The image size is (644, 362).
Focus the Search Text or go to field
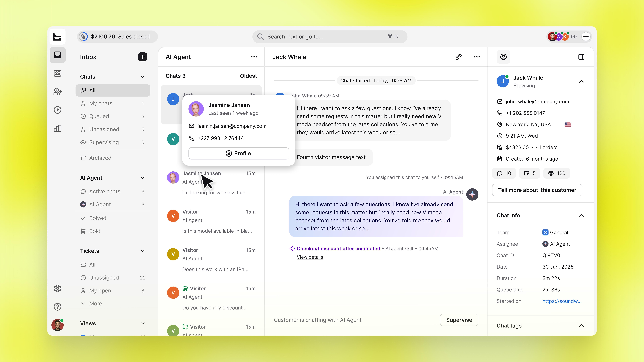pos(330,37)
